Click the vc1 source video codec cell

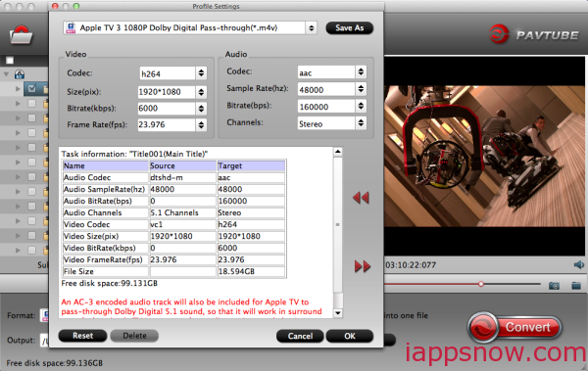pyautogui.click(x=182, y=224)
